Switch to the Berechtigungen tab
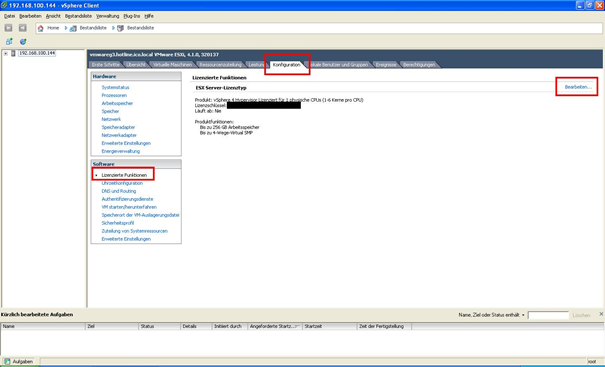 click(419, 65)
